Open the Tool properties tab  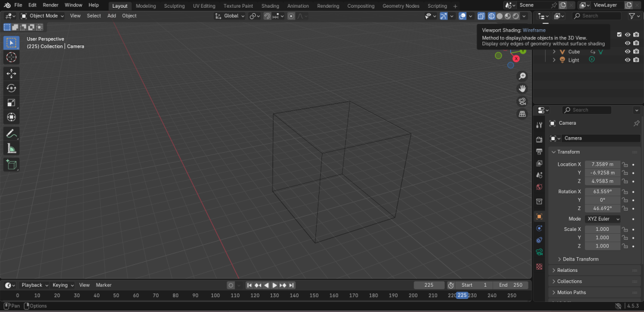539,125
